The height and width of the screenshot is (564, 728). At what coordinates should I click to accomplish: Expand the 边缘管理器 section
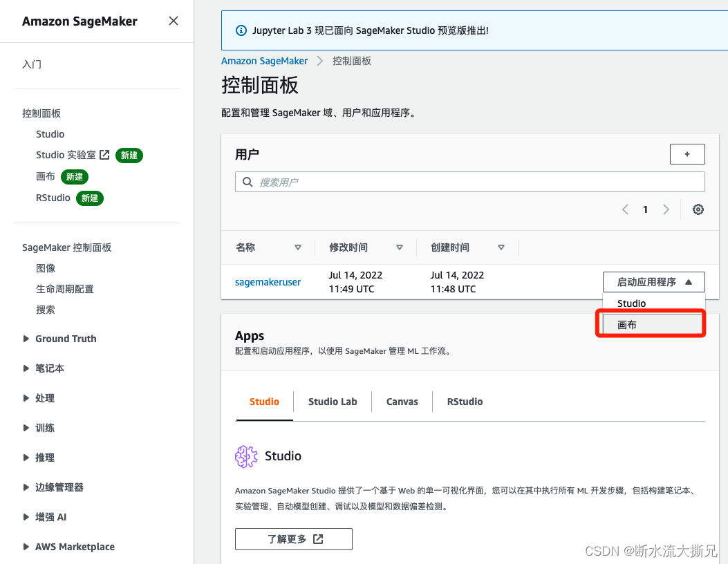[x=26, y=487]
